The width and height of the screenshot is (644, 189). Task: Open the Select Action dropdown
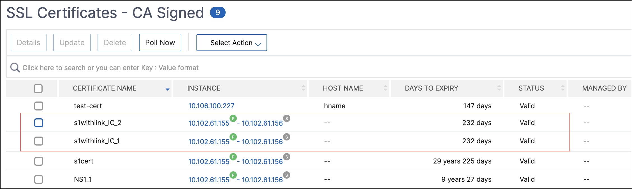(232, 43)
